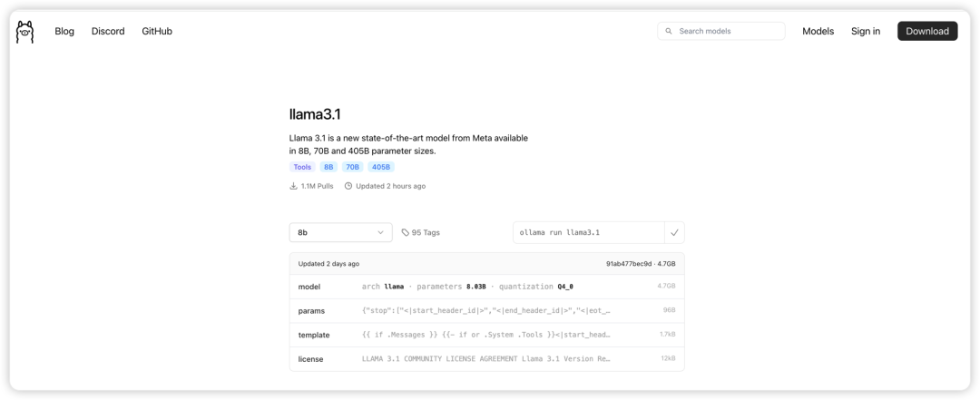Select the Tools tag badge
This screenshot has height=400, width=980.
click(x=302, y=167)
